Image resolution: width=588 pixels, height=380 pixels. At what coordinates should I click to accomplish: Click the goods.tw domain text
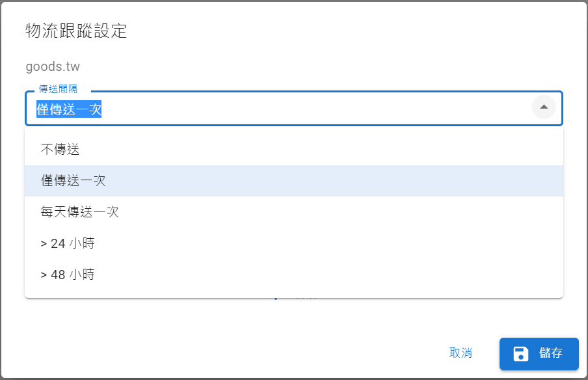point(53,66)
